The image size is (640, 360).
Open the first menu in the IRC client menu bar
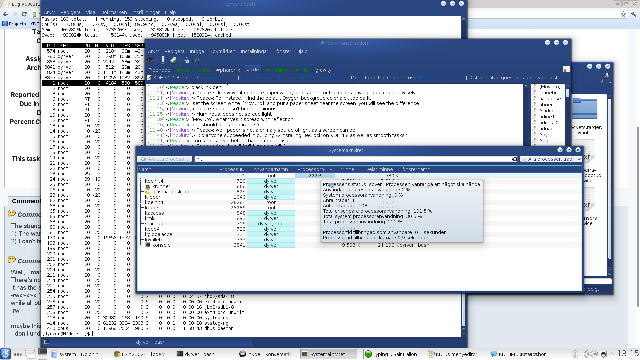pyautogui.click(x=153, y=51)
